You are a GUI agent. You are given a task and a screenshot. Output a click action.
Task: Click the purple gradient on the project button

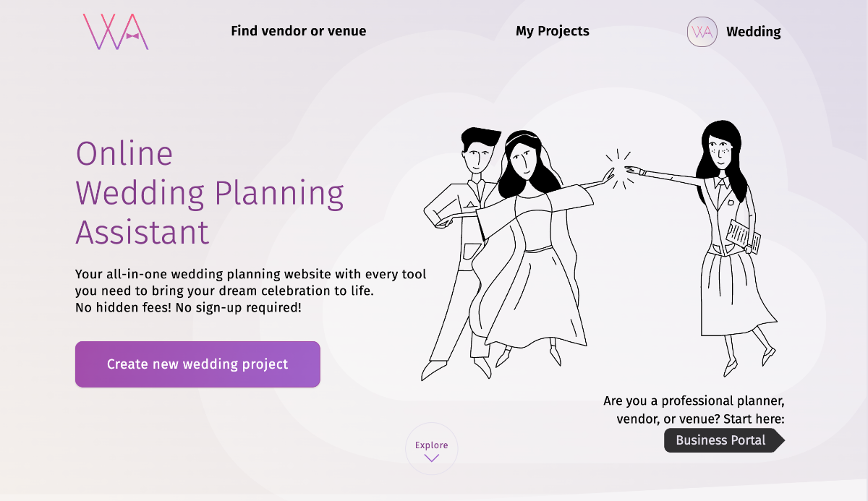(x=197, y=364)
